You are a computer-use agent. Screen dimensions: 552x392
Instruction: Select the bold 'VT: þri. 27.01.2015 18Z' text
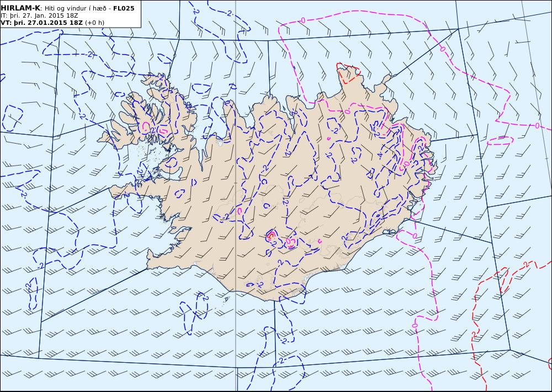click(x=42, y=23)
